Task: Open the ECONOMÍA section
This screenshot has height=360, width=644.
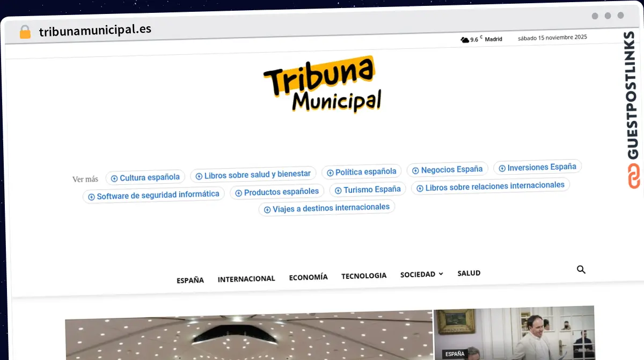Action: (x=309, y=277)
